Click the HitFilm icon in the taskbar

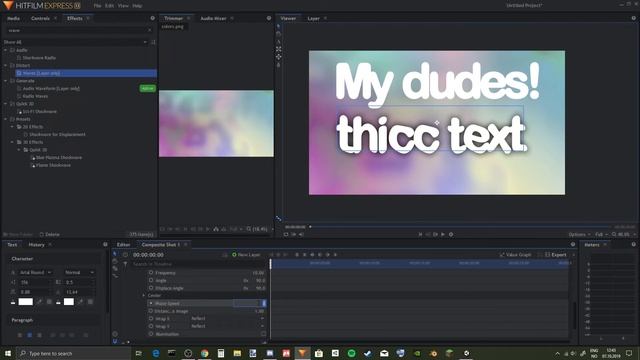(x=302, y=353)
